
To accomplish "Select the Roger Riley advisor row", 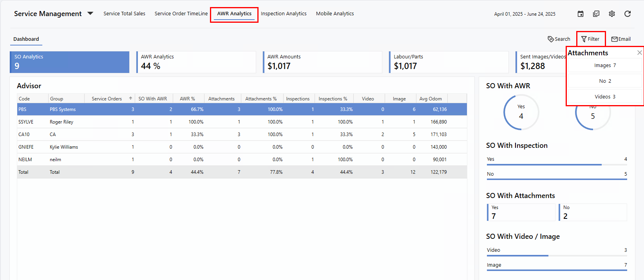I will click(x=62, y=122).
